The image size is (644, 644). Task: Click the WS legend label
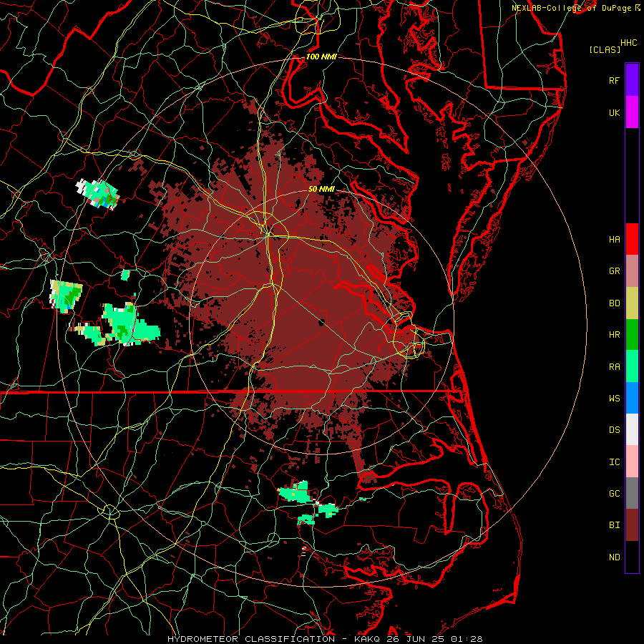click(614, 399)
